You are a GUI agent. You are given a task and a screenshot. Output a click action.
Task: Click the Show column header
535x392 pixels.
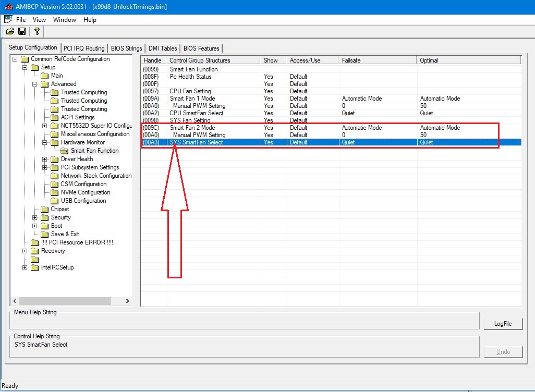[273, 60]
